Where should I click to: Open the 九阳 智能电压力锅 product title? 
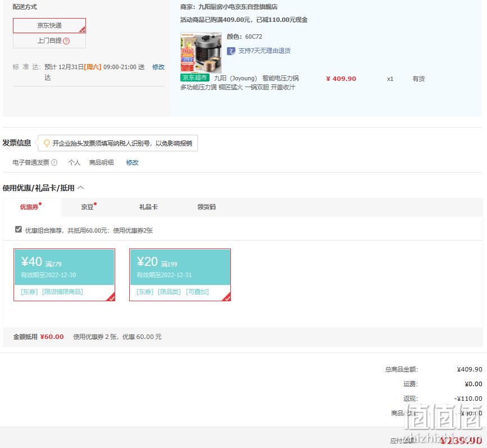pyautogui.click(x=239, y=83)
